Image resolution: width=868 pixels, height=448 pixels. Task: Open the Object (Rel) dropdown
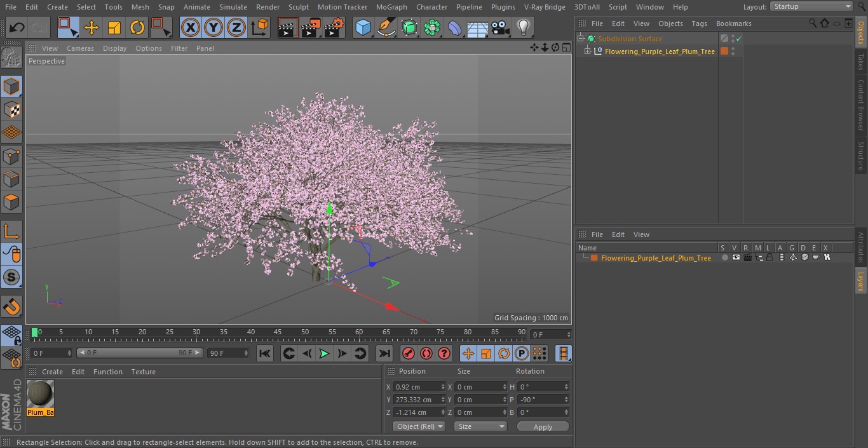tap(419, 426)
